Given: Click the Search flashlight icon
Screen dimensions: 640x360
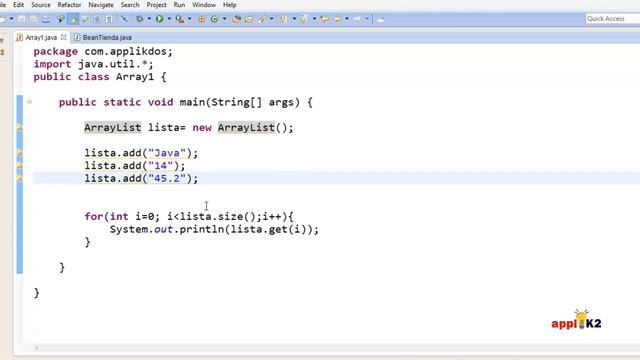Looking at the screenshot, I should click(x=262, y=19).
